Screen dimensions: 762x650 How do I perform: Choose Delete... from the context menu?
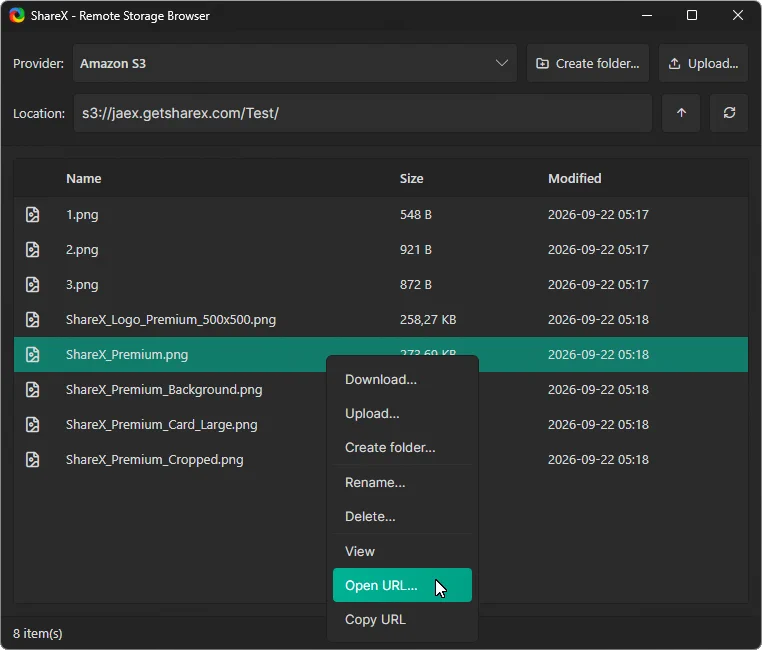[402, 516]
